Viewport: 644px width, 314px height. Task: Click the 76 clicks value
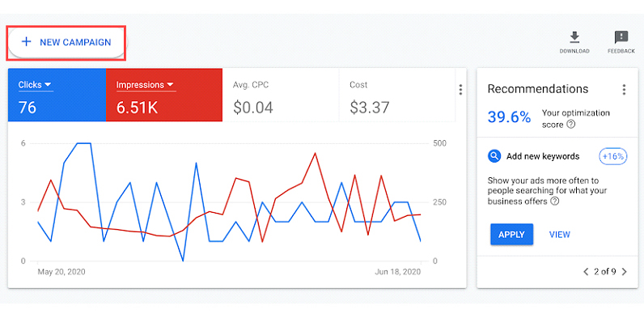click(28, 108)
